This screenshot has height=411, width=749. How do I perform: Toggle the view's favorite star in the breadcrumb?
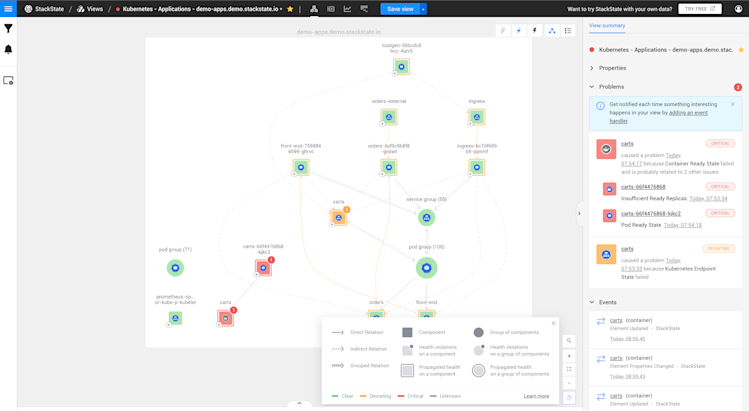290,9
